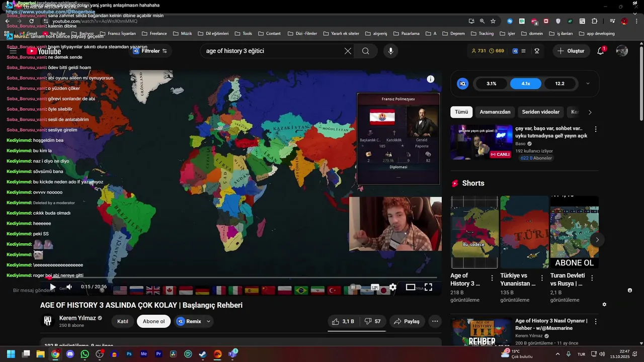Screen dimensions: 644x362
Task: Dislike the video thumbs down
Action: click(x=372, y=321)
